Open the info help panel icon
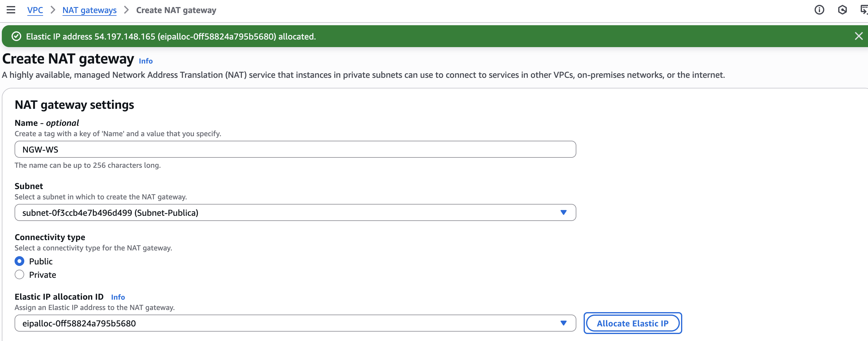 pos(819,10)
